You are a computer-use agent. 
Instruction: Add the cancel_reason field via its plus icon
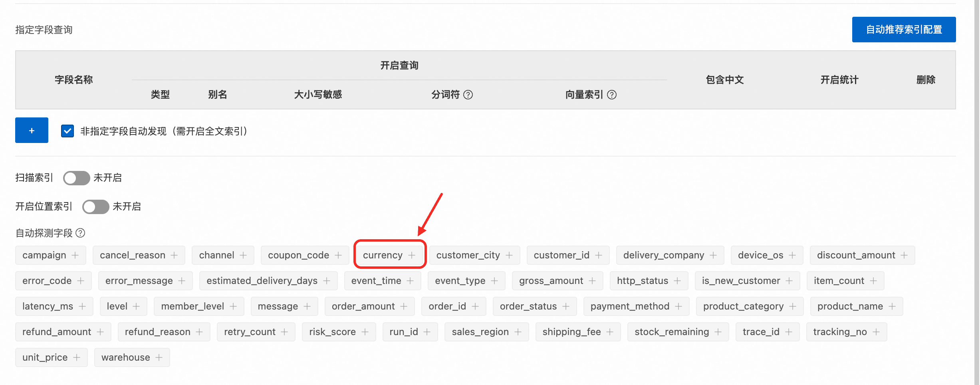pos(174,255)
